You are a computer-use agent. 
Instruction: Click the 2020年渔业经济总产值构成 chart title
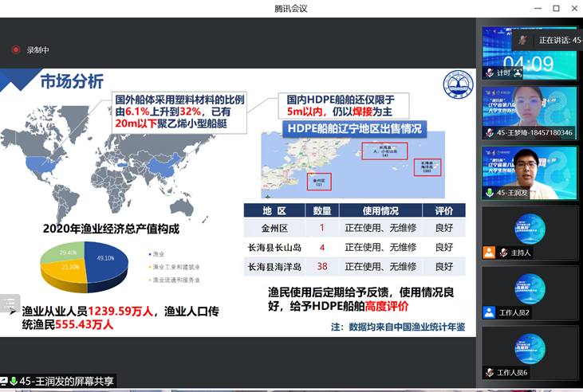pyautogui.click(x=111, y=229)
